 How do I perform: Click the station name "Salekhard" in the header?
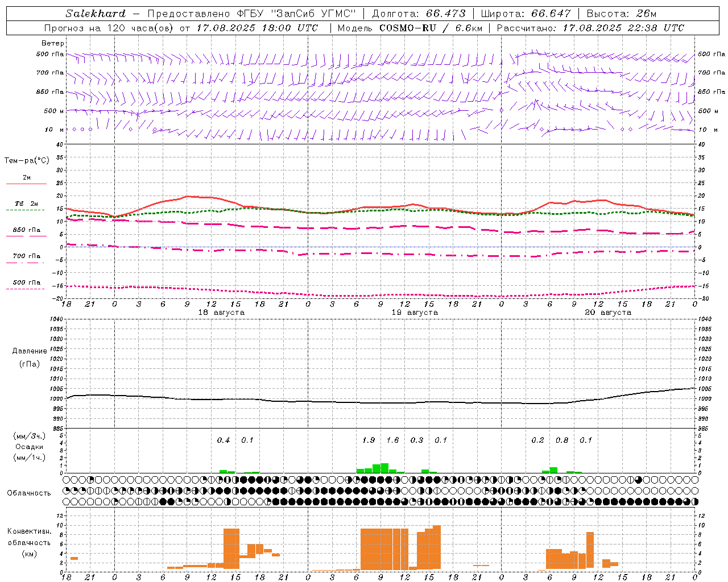96,14
